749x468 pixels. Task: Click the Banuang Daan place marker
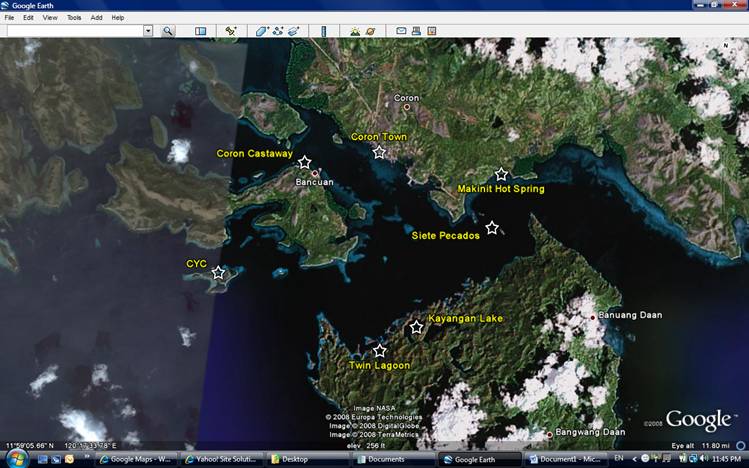pos(593,317)
